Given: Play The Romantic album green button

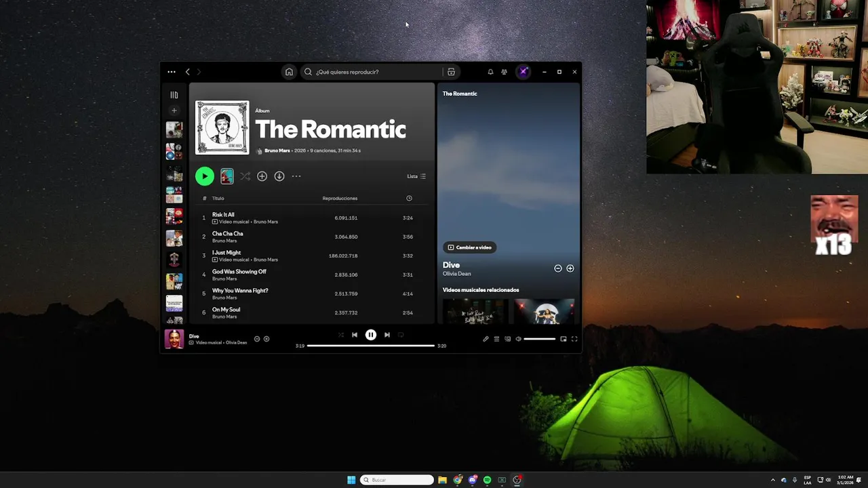Looking at the screenshot, I should [204, 176].
